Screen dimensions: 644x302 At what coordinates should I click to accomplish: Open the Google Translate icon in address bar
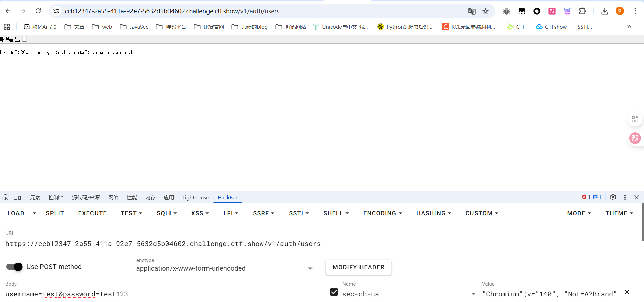(472, 11)
